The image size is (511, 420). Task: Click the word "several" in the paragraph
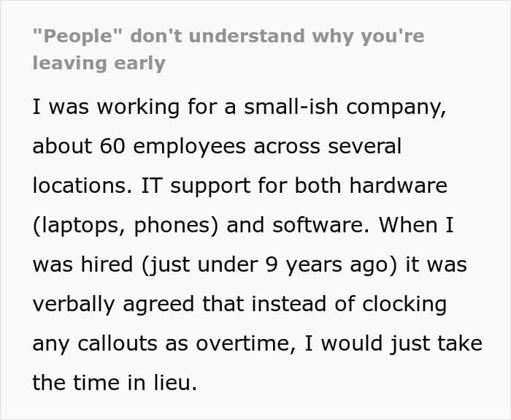[x=364, y=146]
